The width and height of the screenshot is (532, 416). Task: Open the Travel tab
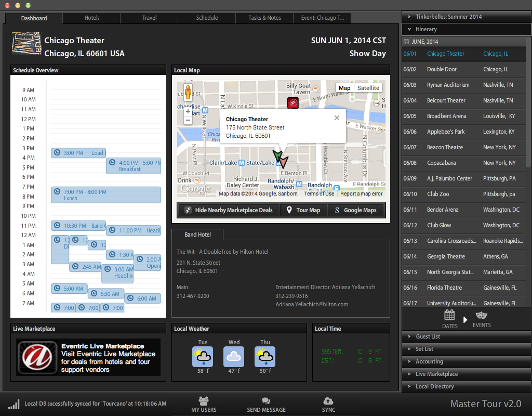coord(149,18)
